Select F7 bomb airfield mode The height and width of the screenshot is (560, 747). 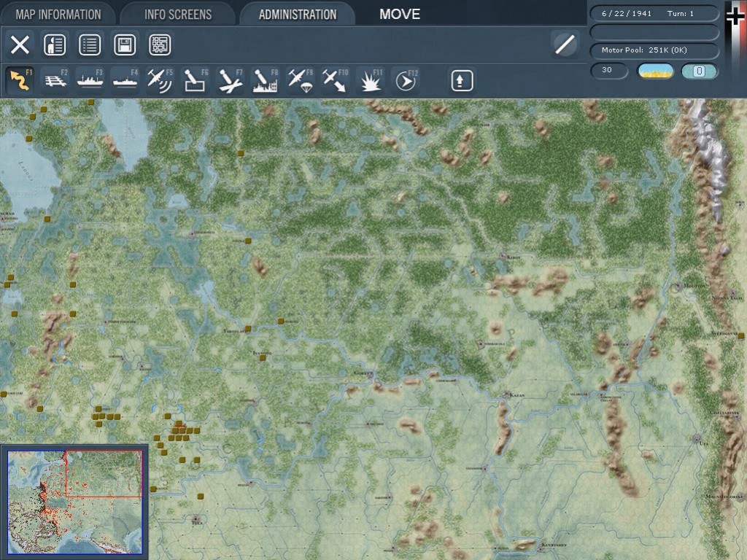(230, 79)
